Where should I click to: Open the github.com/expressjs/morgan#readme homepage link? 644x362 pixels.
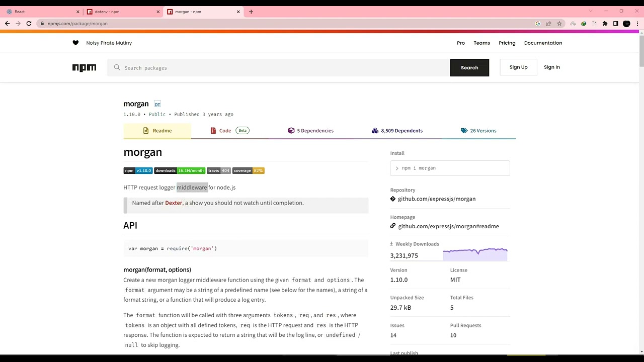pyautogui.click(x=448, y=226)
